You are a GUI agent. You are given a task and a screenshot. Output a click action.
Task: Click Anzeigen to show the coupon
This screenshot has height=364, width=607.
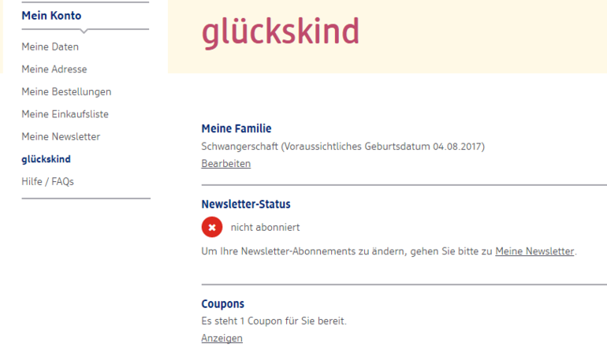click(222, 339)
